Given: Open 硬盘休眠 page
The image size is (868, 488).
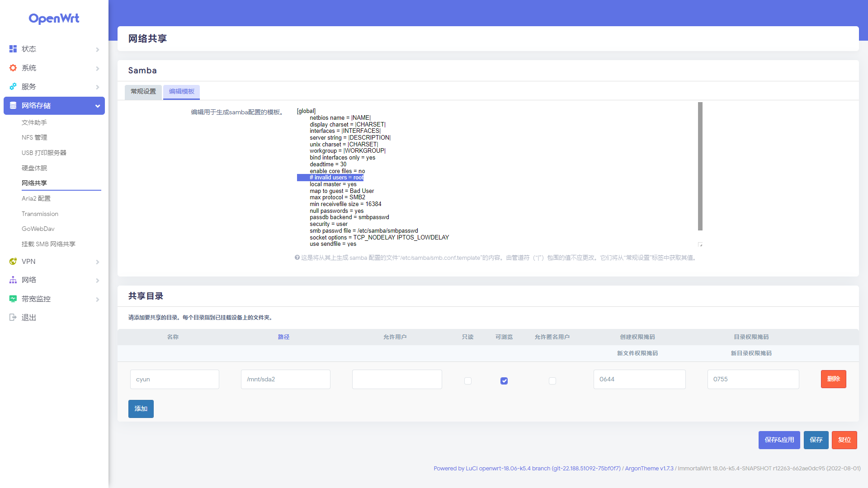Looking at the screenshot, I should click(34, 168).
